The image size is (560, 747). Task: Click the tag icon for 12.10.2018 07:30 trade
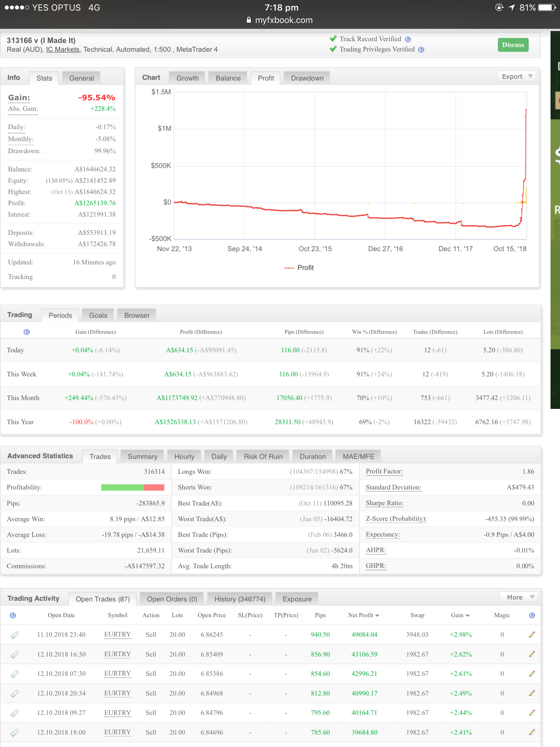coord(15,674)
